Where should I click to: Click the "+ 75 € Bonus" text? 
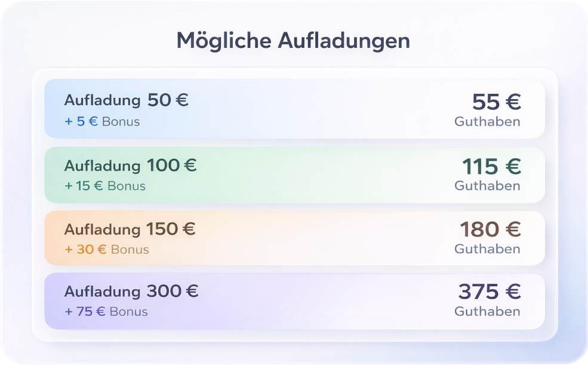(x=106, y=312)
